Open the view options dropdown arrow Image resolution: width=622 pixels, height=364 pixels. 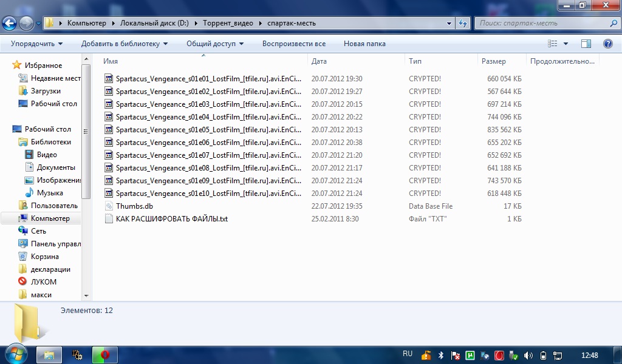coord(566,44)
